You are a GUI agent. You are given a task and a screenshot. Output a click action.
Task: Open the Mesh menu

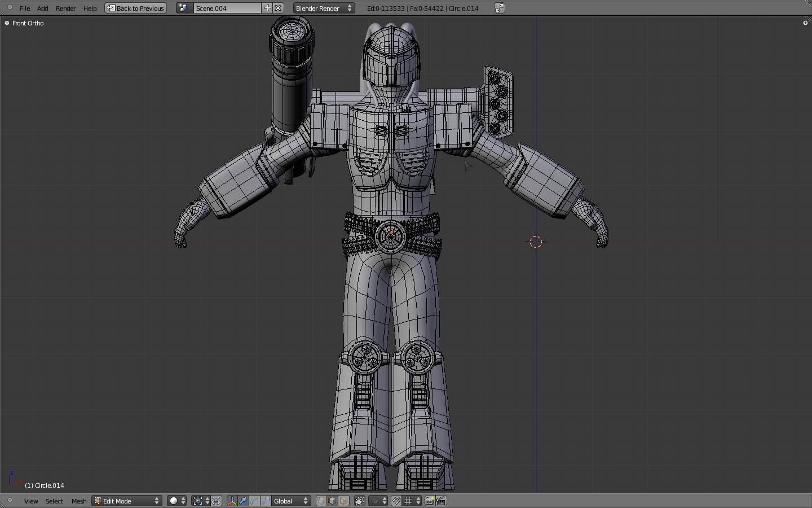pos(79,501)
